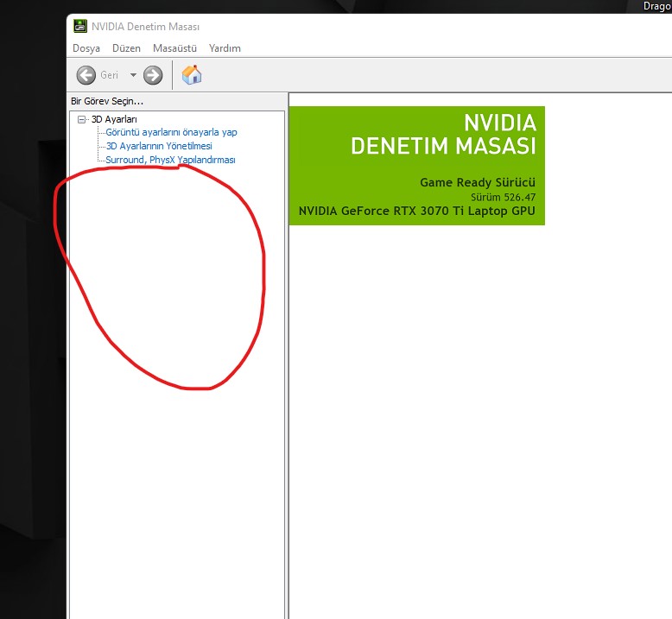Open Görüntü ayarlarını önayarla yap link
This screenshot has width=672, height=619.
171,132
